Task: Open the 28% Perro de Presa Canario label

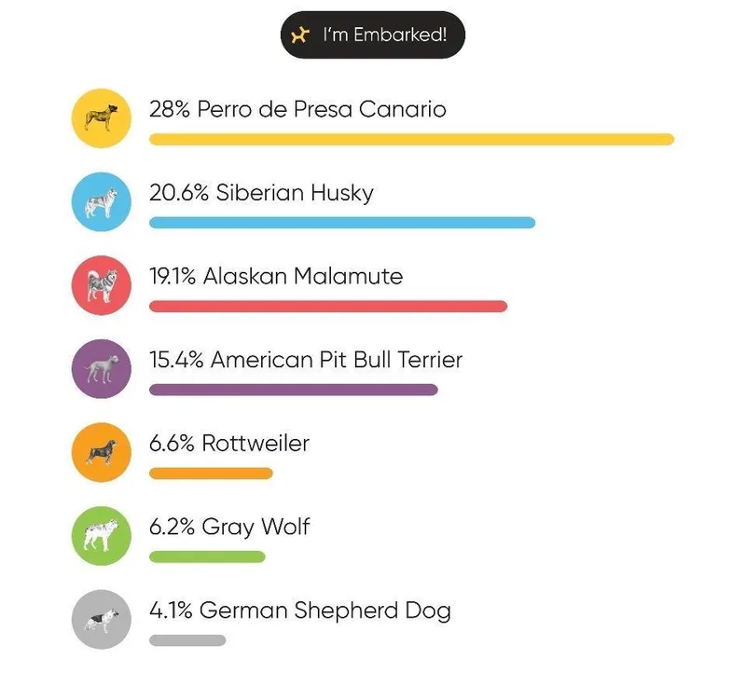Action: [297, 110]
